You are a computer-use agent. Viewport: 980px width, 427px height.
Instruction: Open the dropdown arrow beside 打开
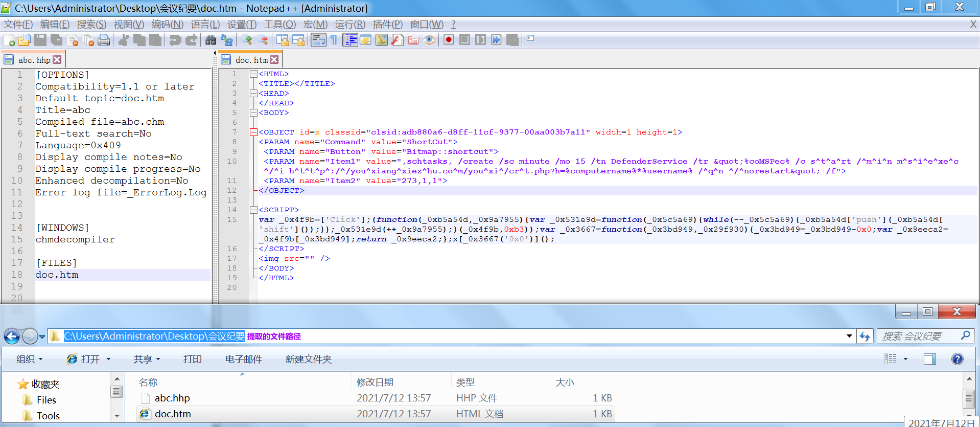tap(108, 359)
